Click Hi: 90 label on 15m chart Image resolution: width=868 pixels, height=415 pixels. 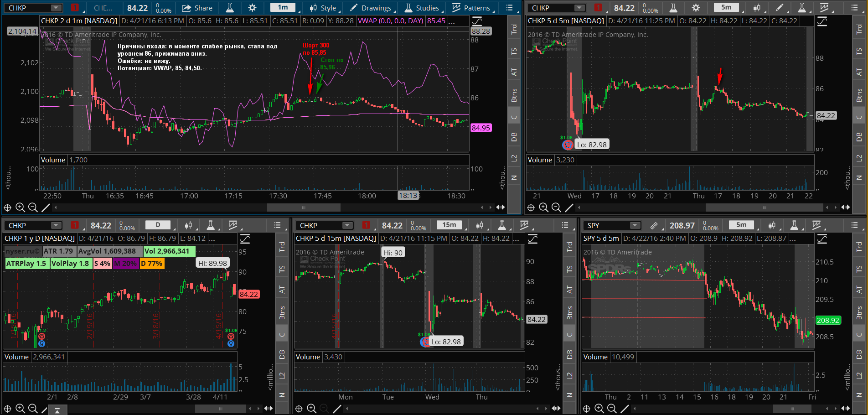[393, 252]
